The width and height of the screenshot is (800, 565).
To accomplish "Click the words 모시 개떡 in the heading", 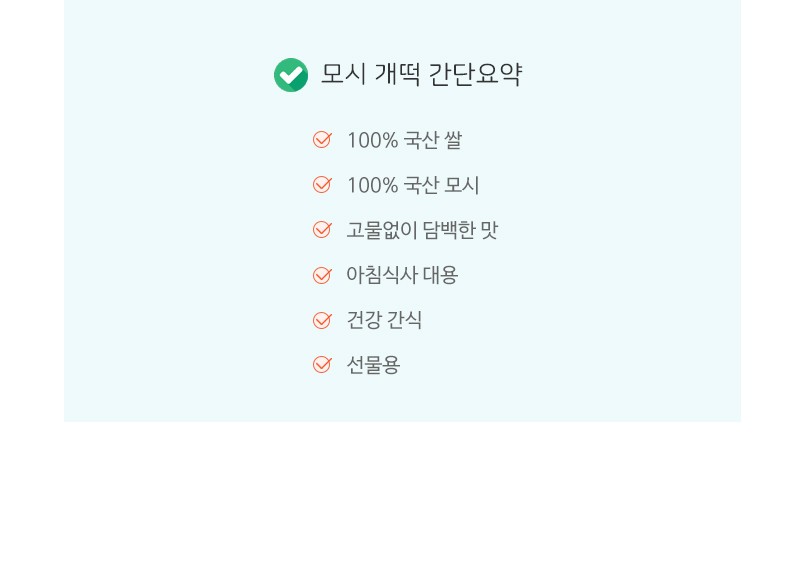I will click(370, 75).
